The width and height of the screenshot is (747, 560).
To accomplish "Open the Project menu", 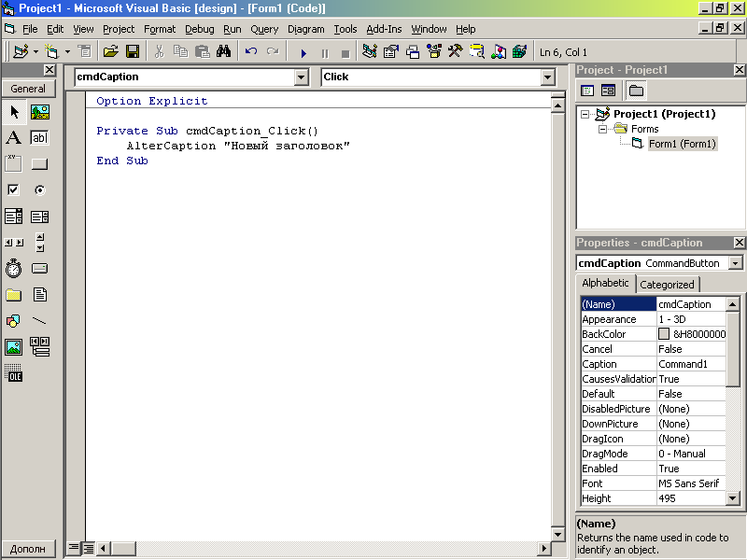I will tap(119, 29).
